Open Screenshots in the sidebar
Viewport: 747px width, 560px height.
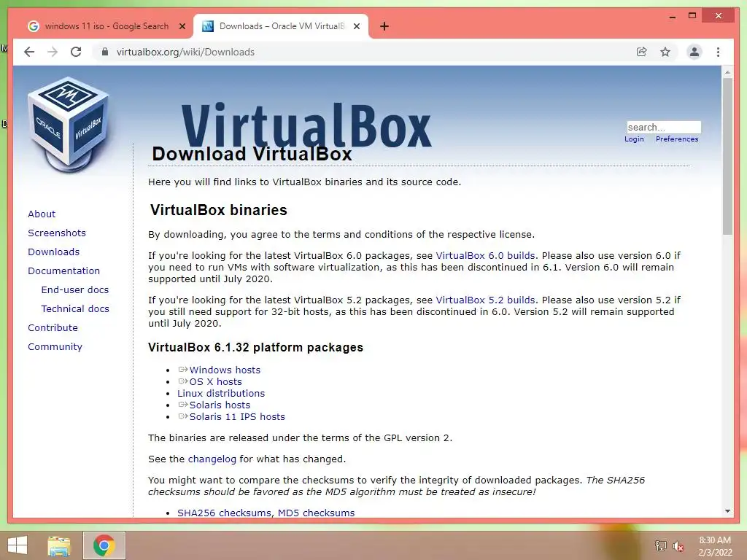click(x=57, y=233)
